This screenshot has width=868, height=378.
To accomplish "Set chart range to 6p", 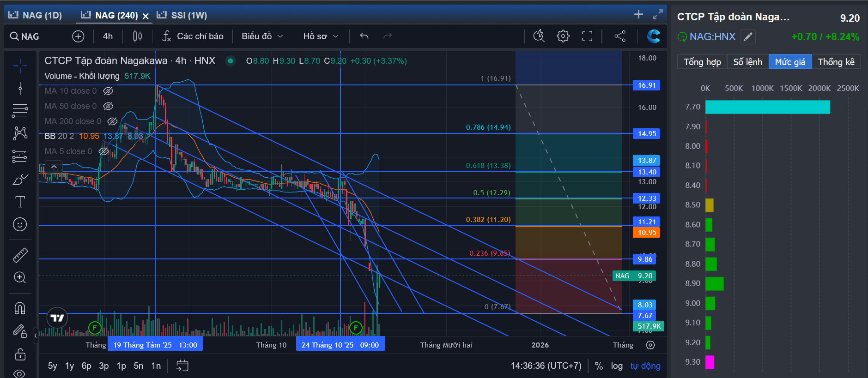I will pos(86,366).
